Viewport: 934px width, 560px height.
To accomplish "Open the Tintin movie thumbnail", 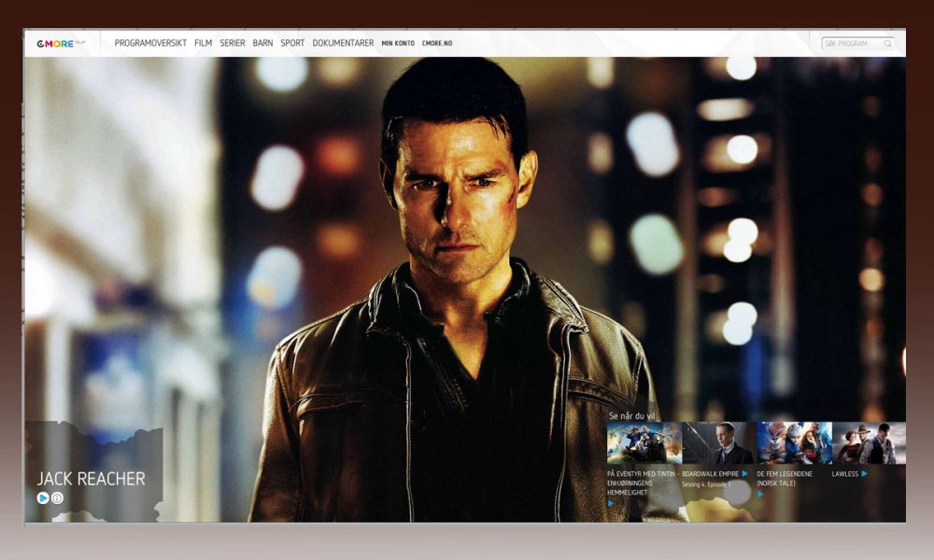I will [644, 443].
